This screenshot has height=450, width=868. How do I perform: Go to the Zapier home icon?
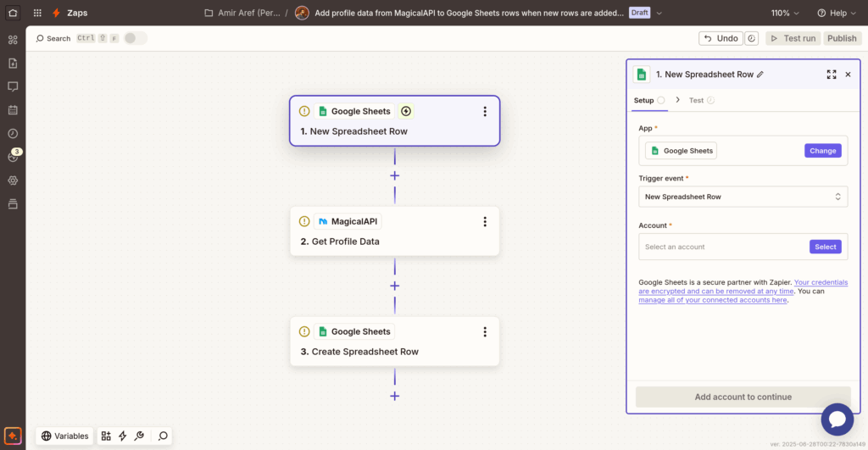(13, 13)
